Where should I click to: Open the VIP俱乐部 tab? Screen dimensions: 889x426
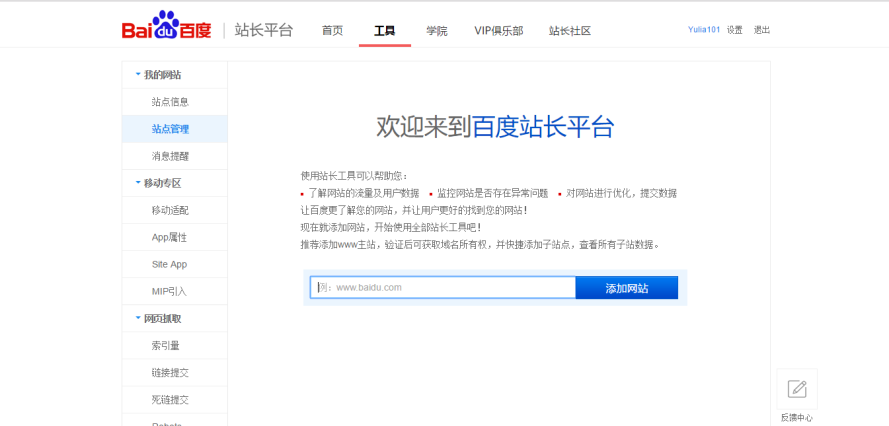499,31
